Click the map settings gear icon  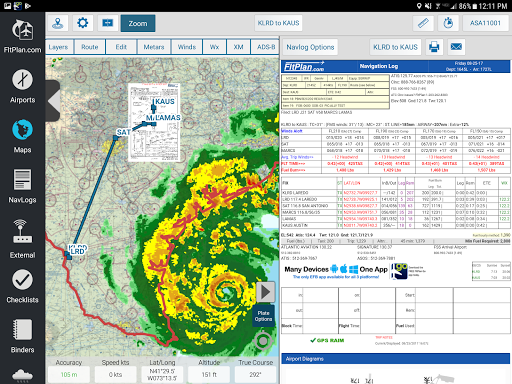click(83, 23)
